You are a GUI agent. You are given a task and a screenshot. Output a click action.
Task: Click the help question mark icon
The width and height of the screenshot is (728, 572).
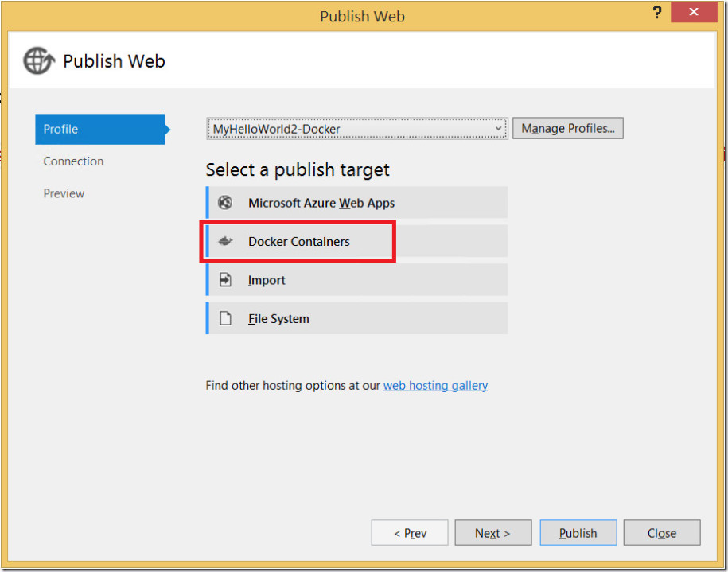click(656, 13)
